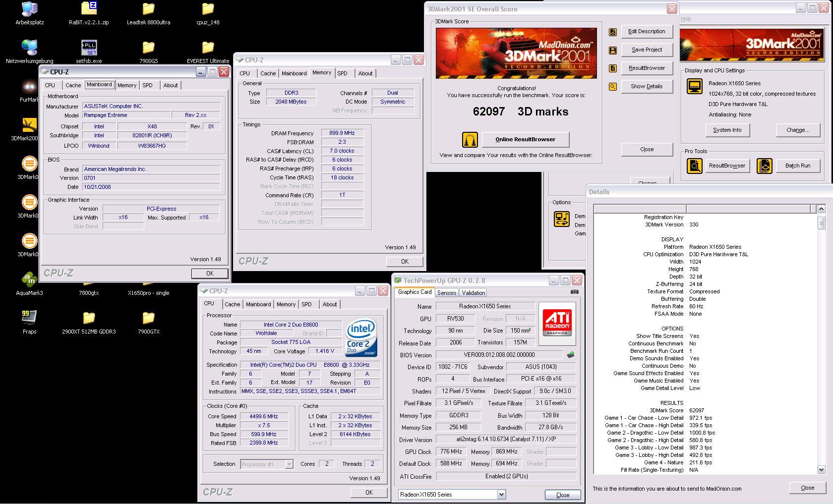Switch to Validation tab in GPU-Z

pos(473,293)
